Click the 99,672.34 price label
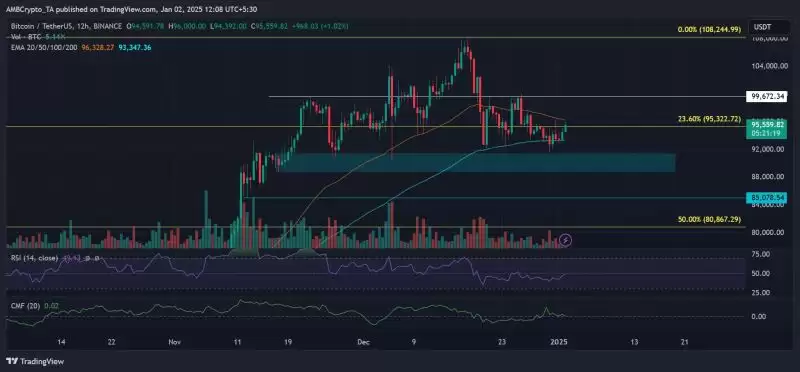This screenshot has height=372, width=800. [766, 96]
